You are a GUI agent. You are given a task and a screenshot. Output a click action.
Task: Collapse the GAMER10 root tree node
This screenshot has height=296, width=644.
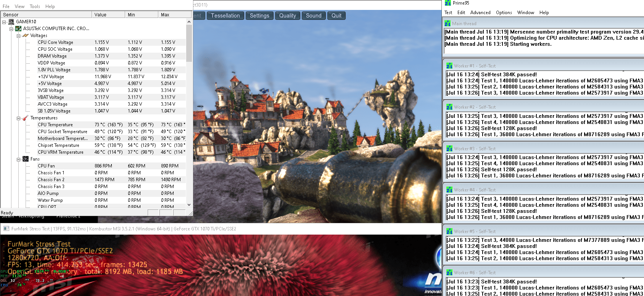tap(4, 22)
